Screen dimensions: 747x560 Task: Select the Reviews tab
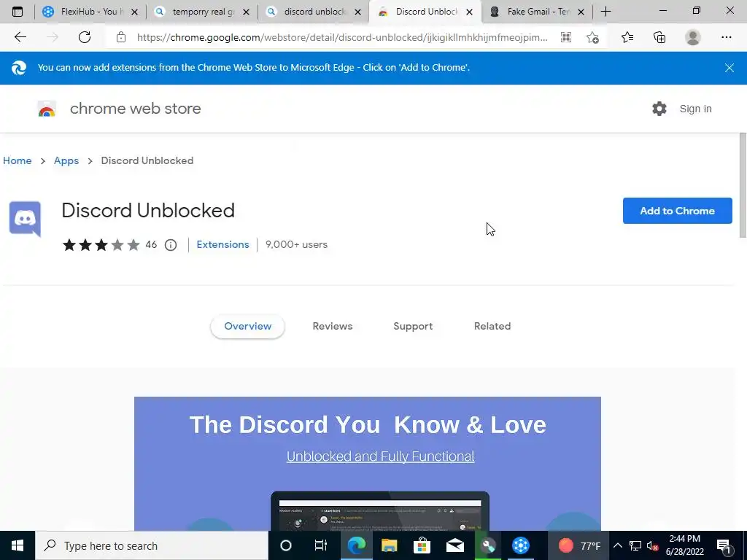pos(333,326)
